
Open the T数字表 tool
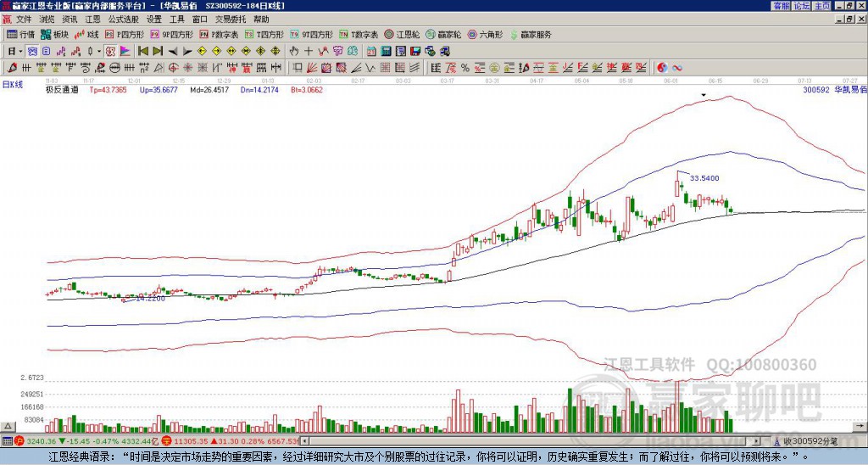[359, 34]
